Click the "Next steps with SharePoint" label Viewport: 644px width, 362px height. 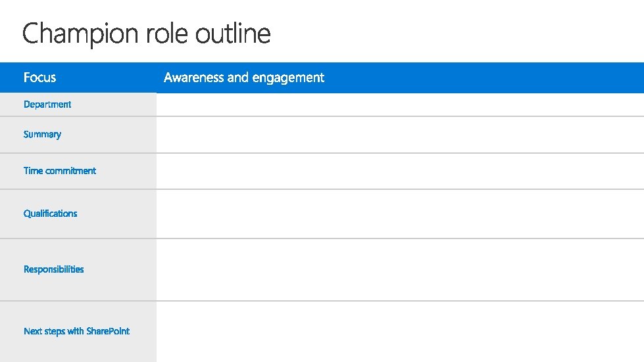click(x=76, y=331)
